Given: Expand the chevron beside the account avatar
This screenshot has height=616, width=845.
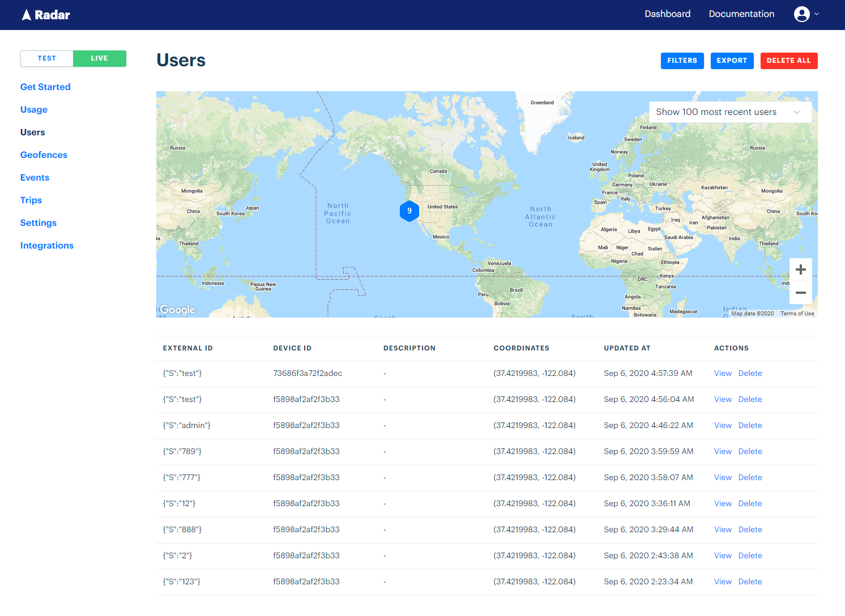Looking at the screenshot, I should coord(817,14).
